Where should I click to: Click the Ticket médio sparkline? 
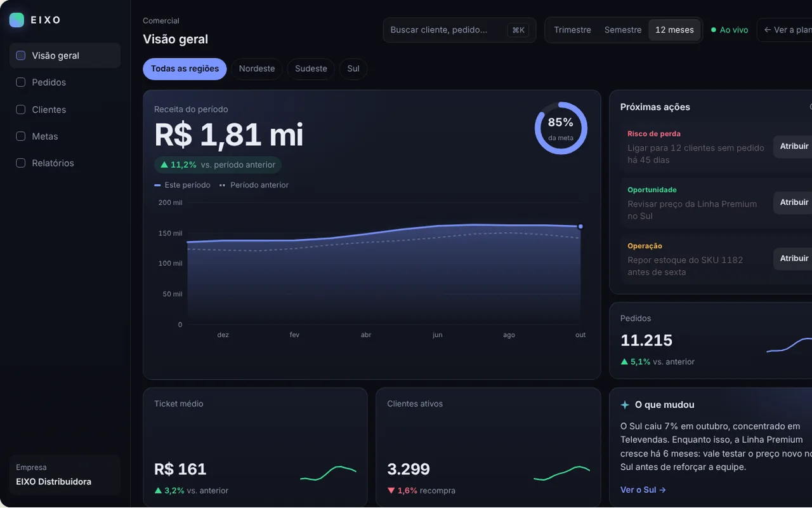pyautogui.click(x=328, y=473)
